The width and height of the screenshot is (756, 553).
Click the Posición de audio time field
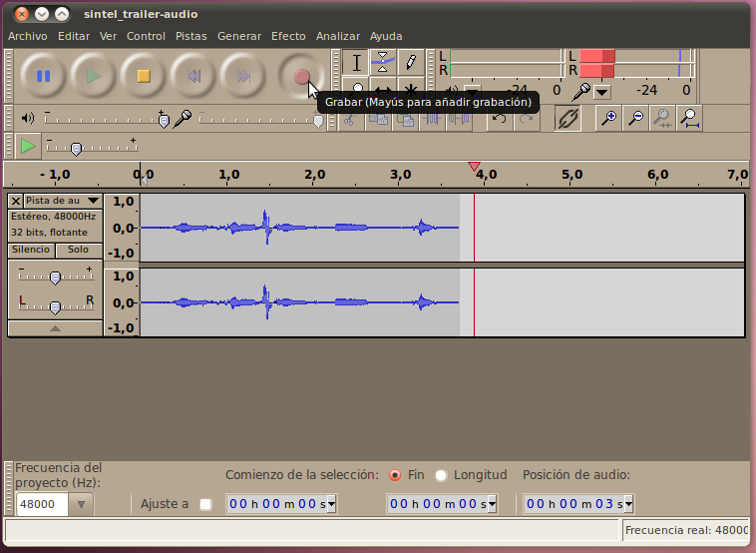(x=578, y=504)
